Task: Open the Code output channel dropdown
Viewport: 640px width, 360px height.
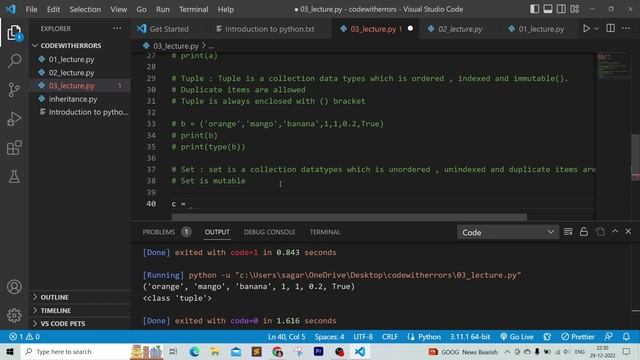Action: 508,232
